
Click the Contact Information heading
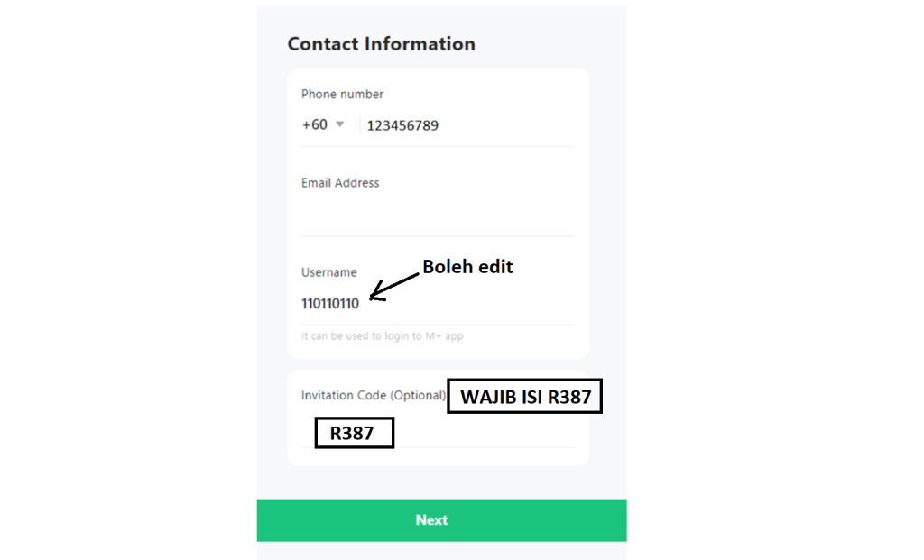pyautogui.click(x=381, y=43)
